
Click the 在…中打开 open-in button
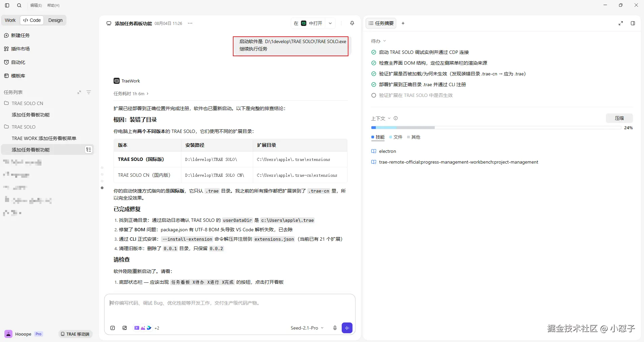point(308,23)
